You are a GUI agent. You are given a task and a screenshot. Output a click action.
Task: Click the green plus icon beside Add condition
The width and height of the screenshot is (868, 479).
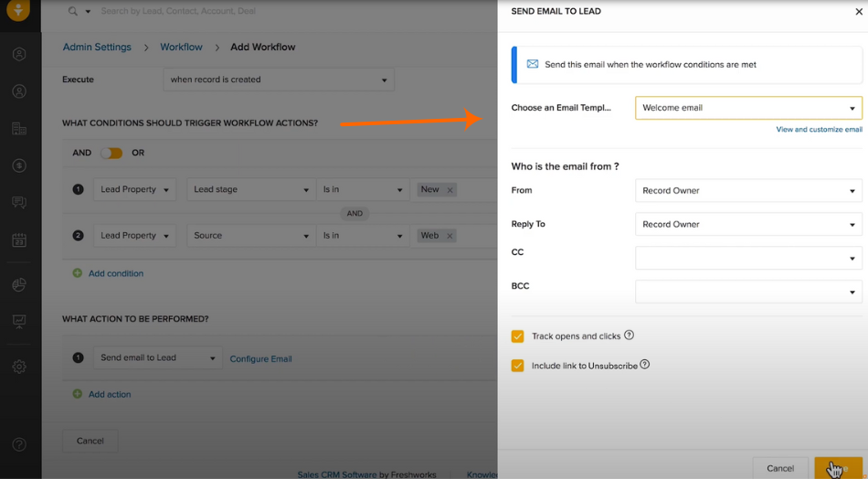coord(78,273)
